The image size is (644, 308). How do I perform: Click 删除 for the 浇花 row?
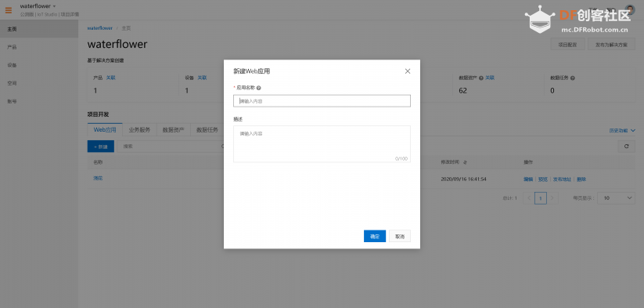click(581, 179)
